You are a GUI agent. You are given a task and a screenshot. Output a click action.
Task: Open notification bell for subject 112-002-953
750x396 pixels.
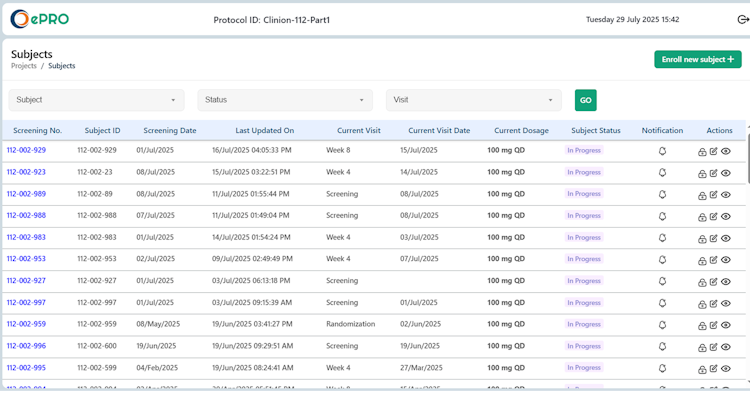tap(662, 260)
